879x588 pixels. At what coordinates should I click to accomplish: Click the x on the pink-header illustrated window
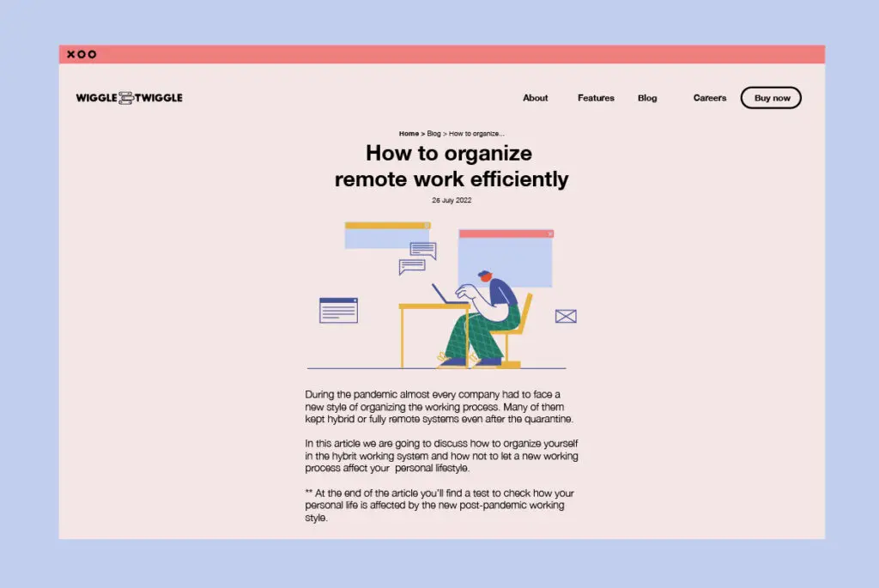pos(550,233)
